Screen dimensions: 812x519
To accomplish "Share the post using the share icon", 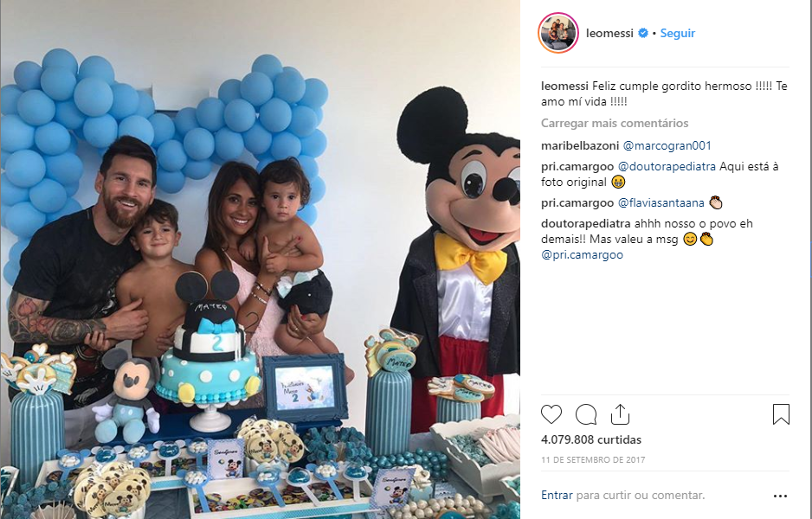I will click(620, 414).
